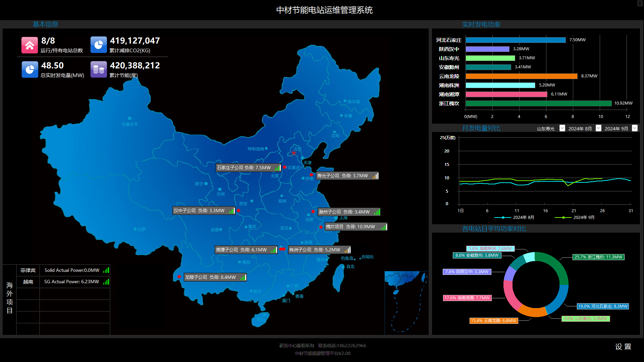Click the pink station count home icon
Viewport: 644px width, 362px height.
coord(30,45)
